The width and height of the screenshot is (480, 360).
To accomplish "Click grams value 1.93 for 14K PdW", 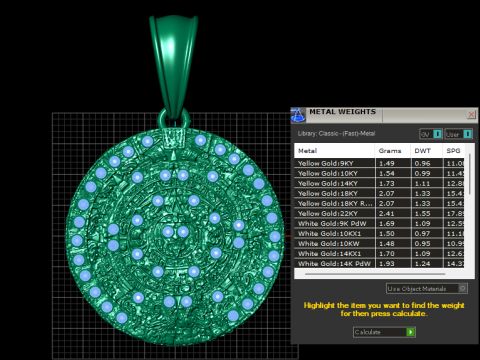I will [387, 263].
